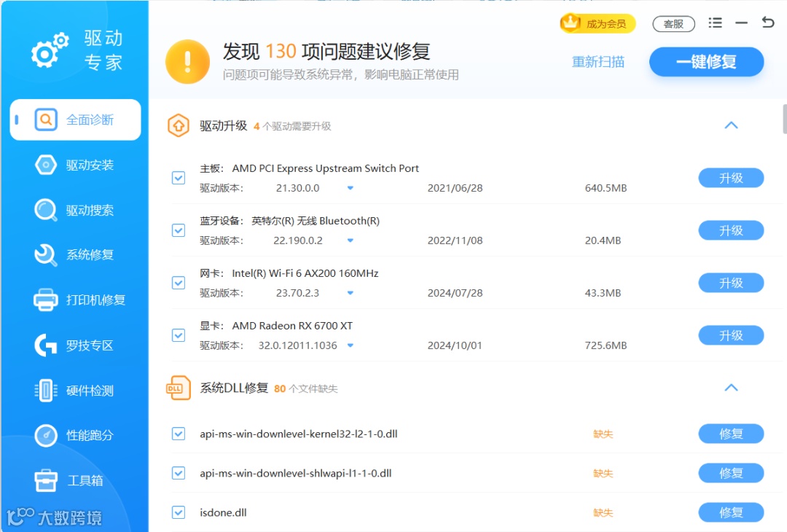This screenshot has width=787, height=532.
Task: Click the 全面诊断 magnifier icon
Action: click(x=46, y=120)
